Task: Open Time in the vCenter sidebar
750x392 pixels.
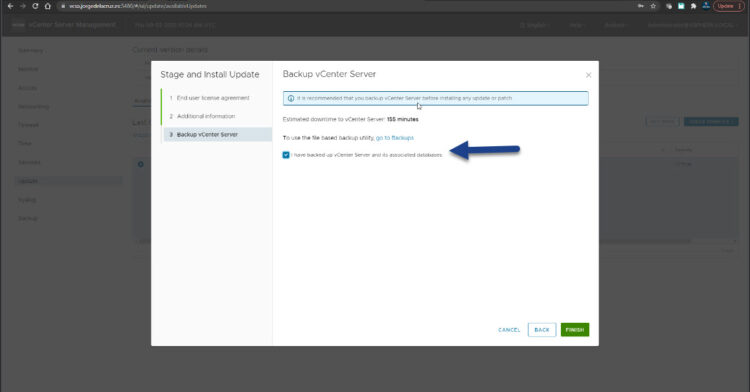Action: pyautogui.click(x=24, y=143)
